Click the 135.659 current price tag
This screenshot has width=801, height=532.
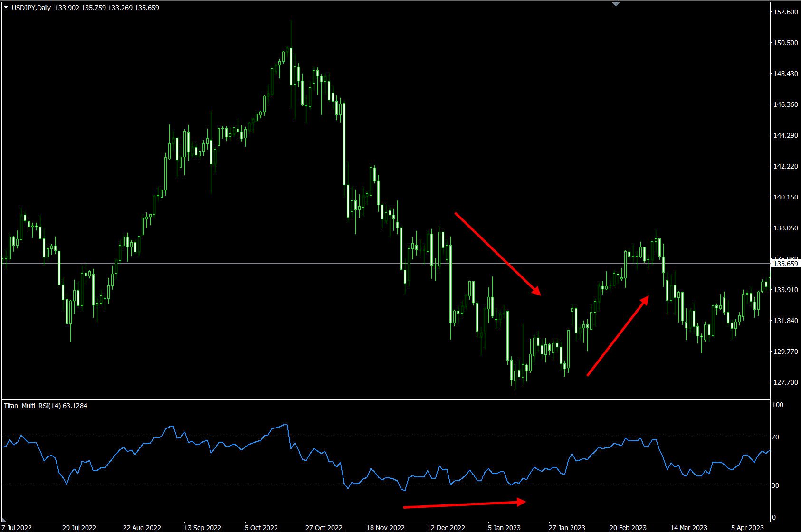[x=786, y=264]
